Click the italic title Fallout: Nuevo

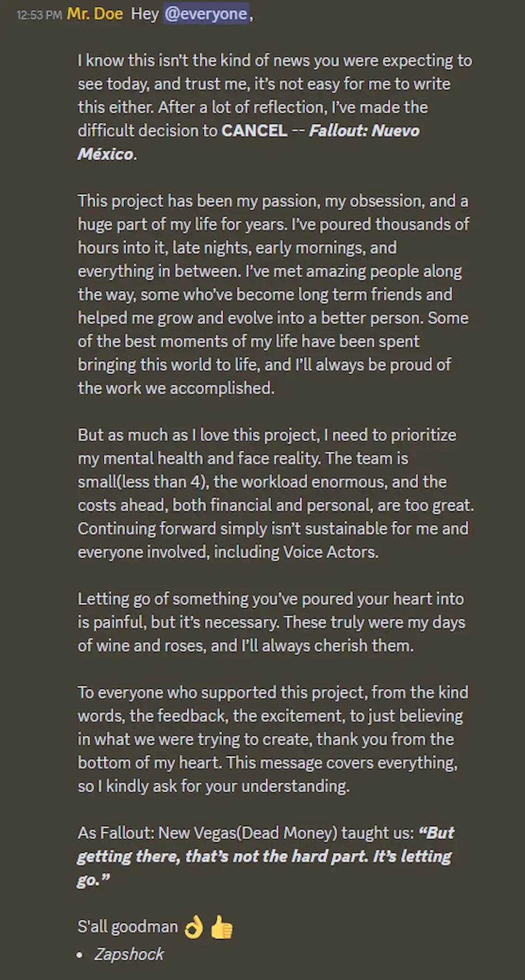[364, 131]
